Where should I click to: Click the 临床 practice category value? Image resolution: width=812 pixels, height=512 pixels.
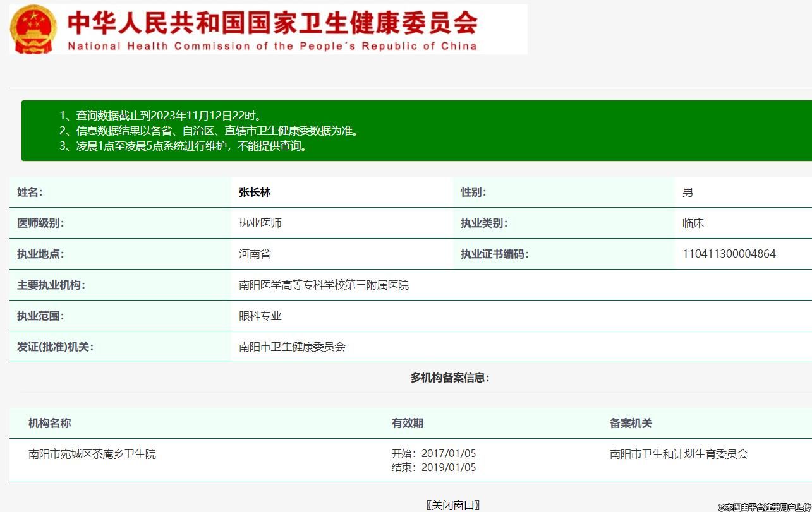[x=693, y=223]
